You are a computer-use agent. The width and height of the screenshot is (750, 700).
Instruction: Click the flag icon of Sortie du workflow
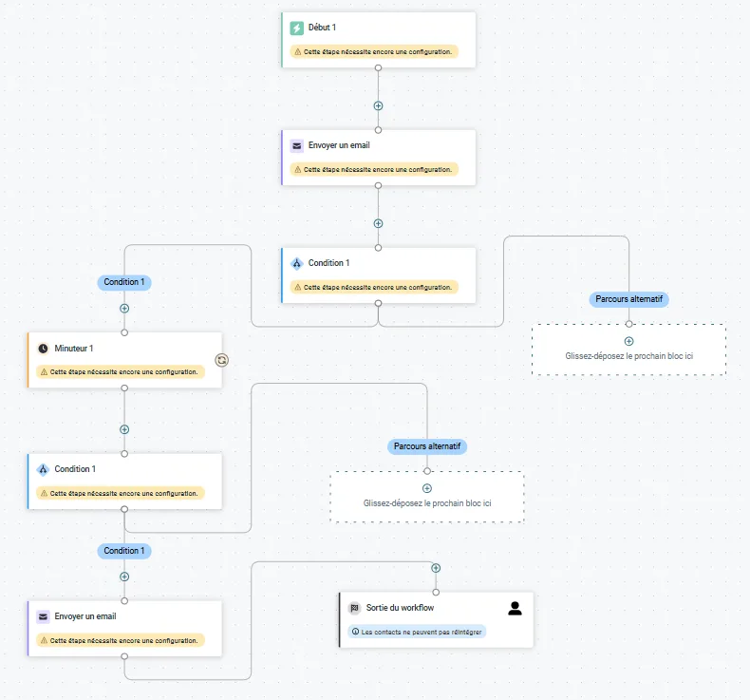pyautogui.click(x=354, y=608)
